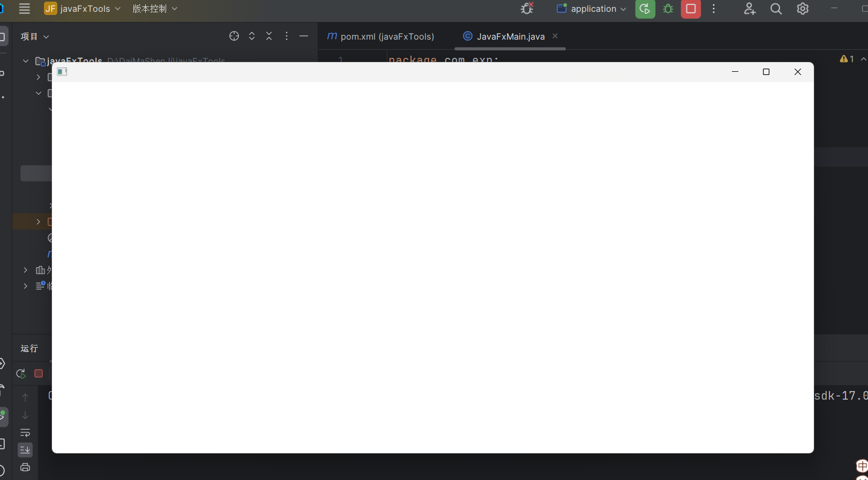The image size is (868, 480).
Task: Go up the stack trace arrow
Action: (25, 397)
